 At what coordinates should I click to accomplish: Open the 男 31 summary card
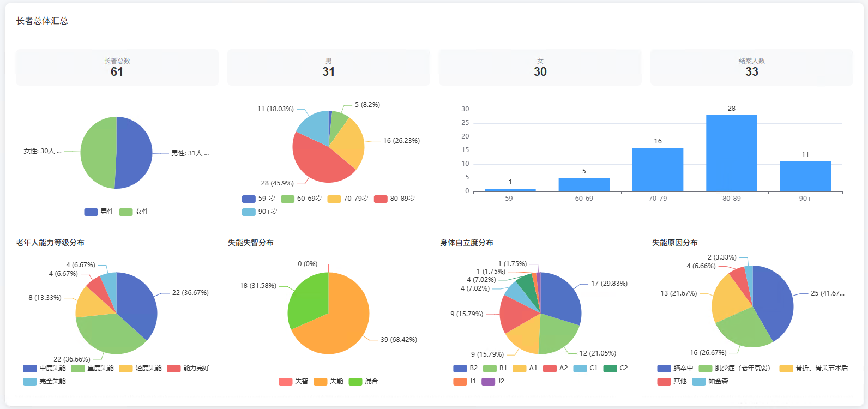pyautogui.click(x=329, y=68)
